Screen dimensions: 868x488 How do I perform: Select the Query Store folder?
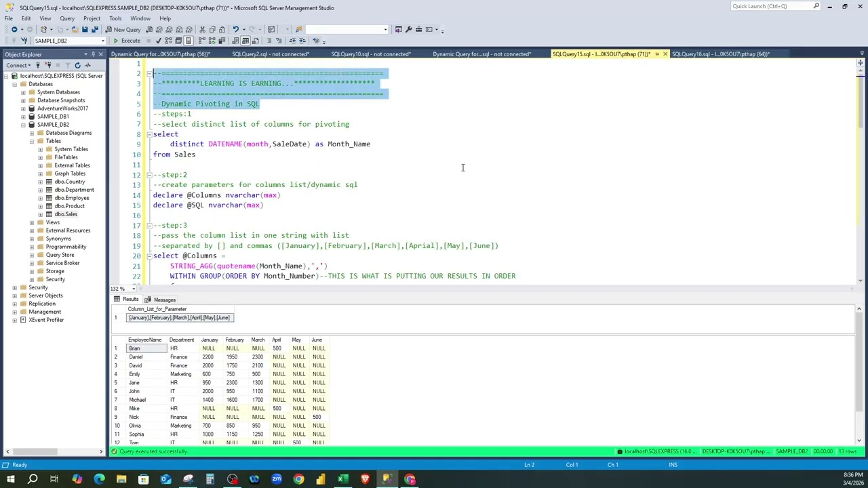point(60,255)
